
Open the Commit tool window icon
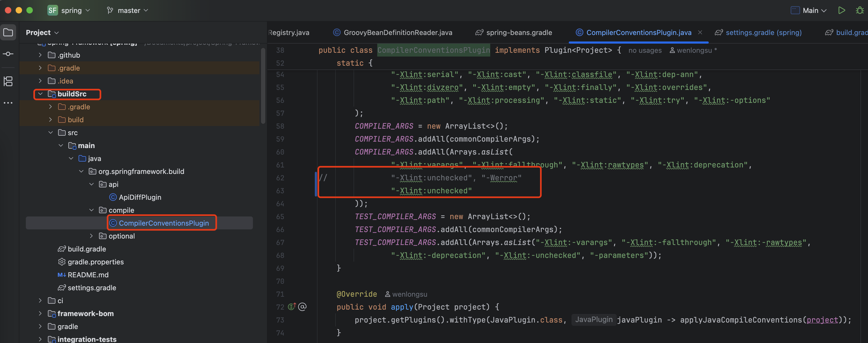point(8,54)
